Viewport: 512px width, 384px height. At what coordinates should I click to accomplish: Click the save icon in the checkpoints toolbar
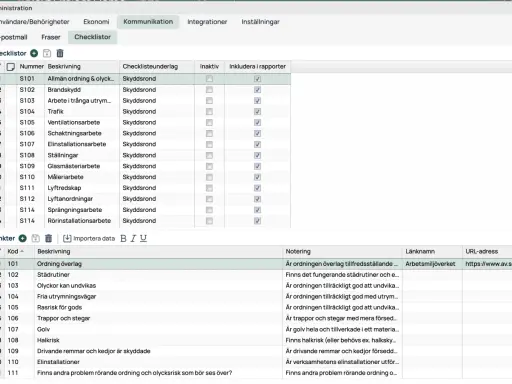(x=36, y=238)
